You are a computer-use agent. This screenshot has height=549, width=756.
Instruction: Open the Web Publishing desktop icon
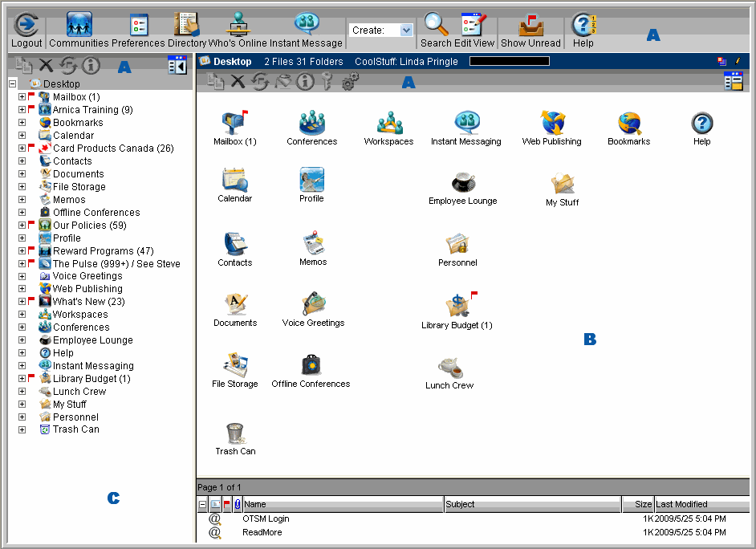551,123
